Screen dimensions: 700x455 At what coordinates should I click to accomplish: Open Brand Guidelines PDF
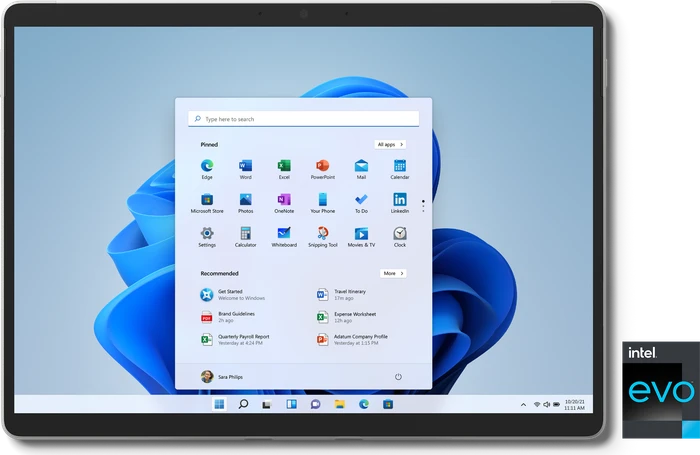[228, 317]
